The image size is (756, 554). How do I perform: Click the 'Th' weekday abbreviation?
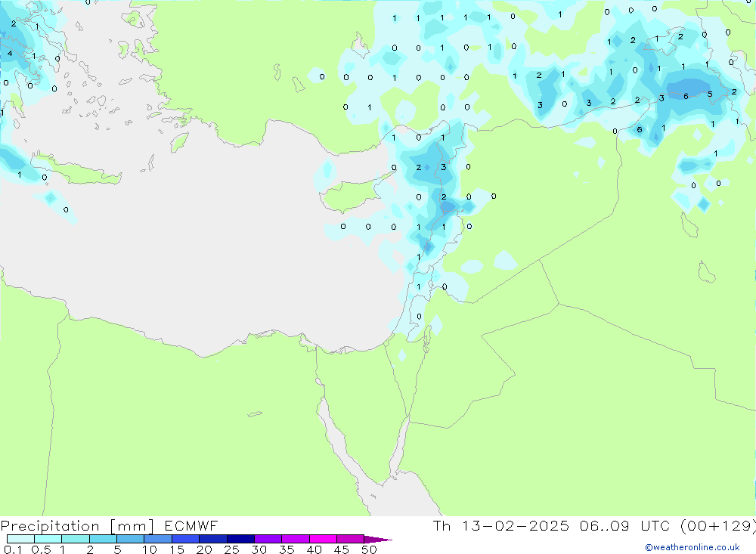point(442,526)
